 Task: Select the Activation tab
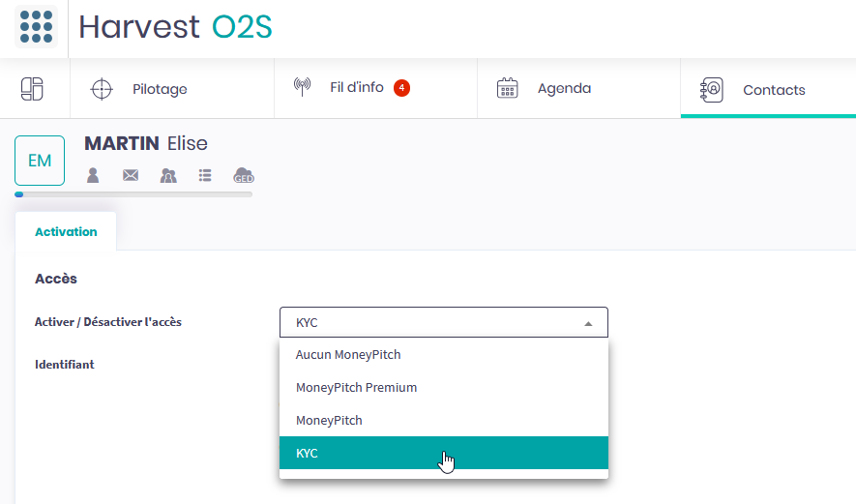66,232
